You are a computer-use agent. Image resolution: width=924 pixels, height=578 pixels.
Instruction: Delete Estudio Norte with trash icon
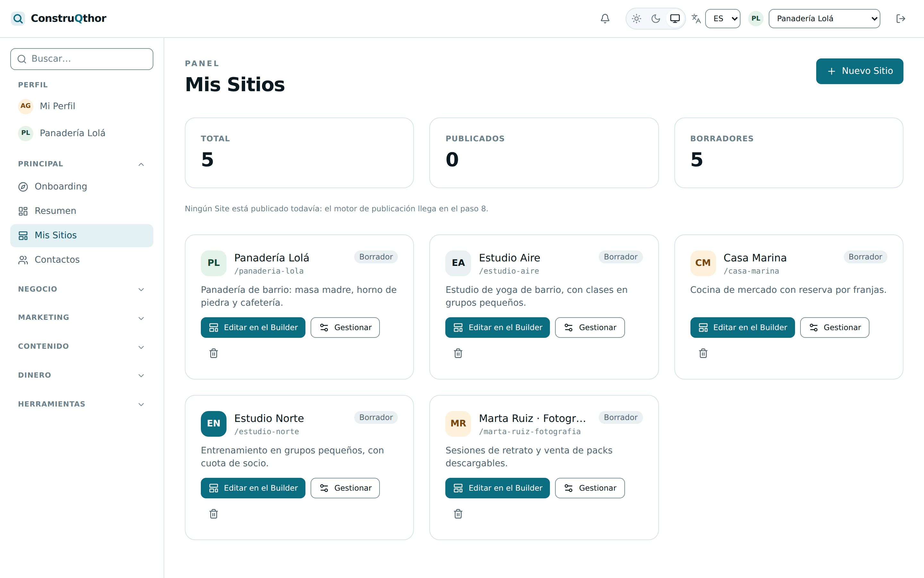tap(213, 514)
